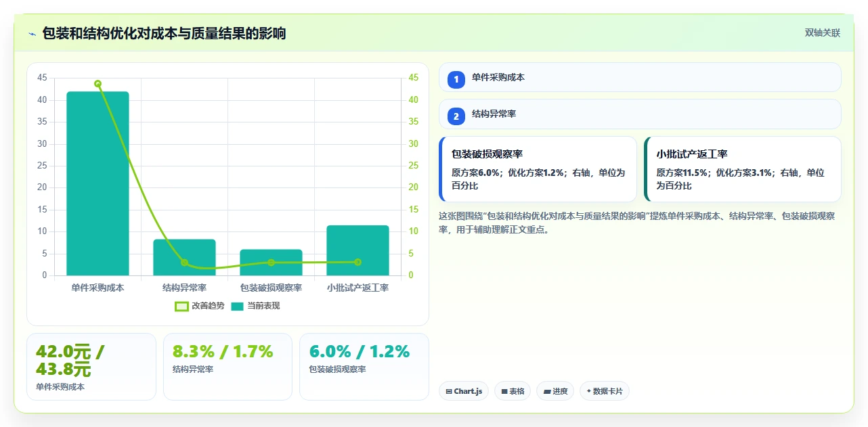
Task: Toggle the 改善趋势 legend item
Action: click(x=199, y=306)
